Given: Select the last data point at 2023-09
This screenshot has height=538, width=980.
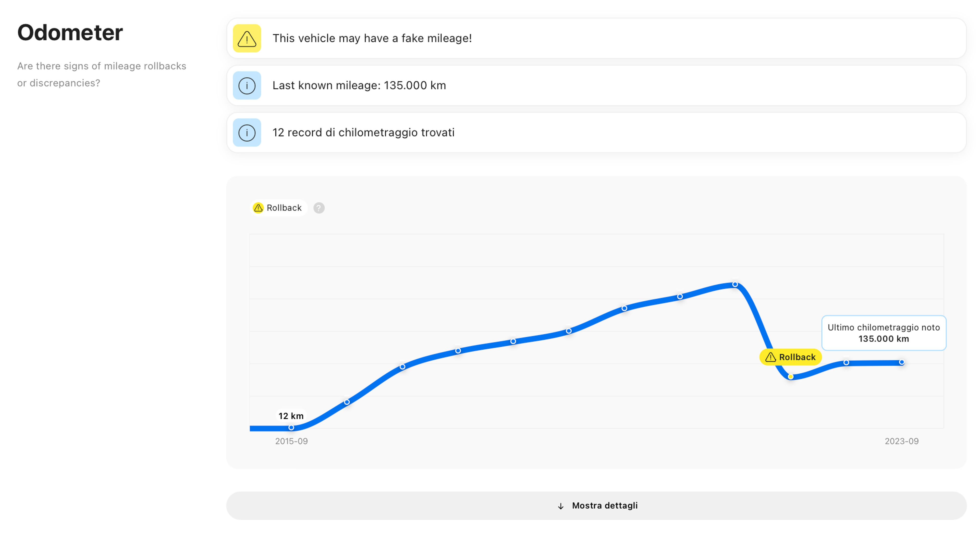Looking at the screenshot, I should [x=902, y=362].
